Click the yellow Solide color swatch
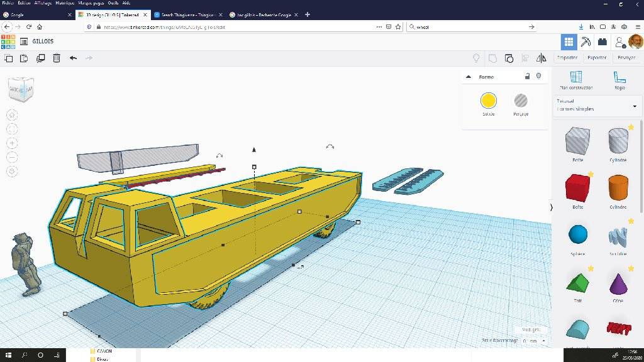Screen dimensions: 644x362 tap(489, 101)
